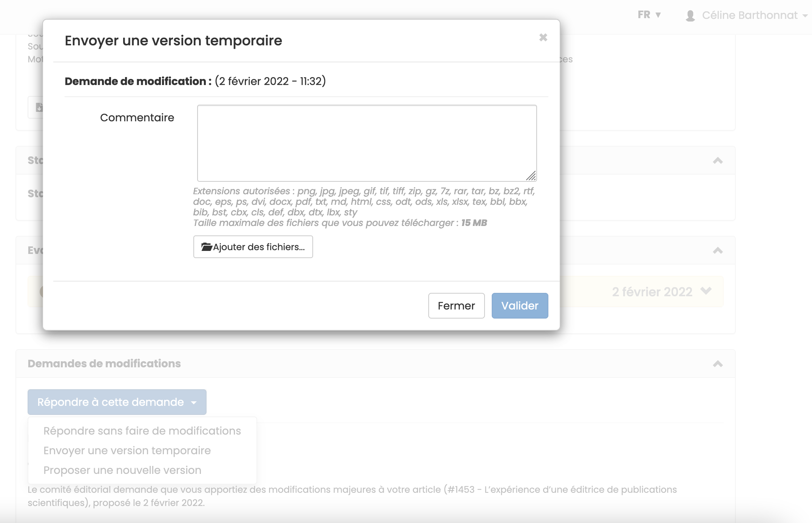Expand the '2 février 2022' entry chevron
Viewport: 812px width, 523px height.
tap(706, 291)
